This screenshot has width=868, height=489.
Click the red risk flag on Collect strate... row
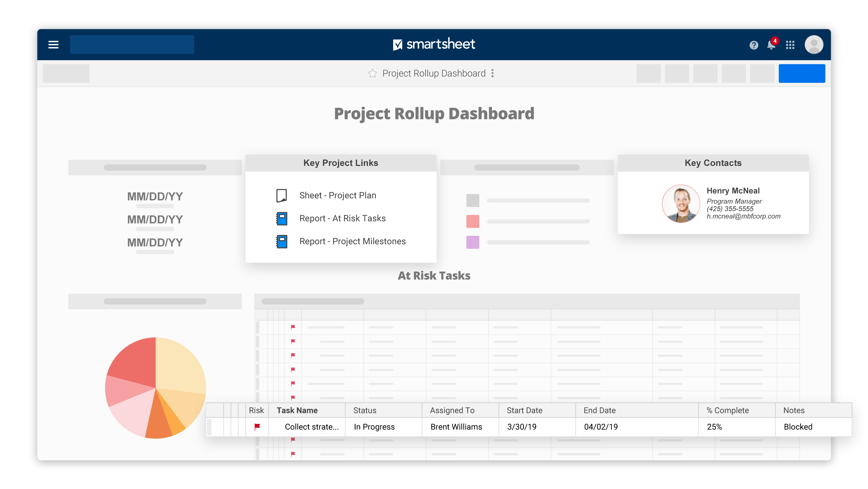pos(257,426)
